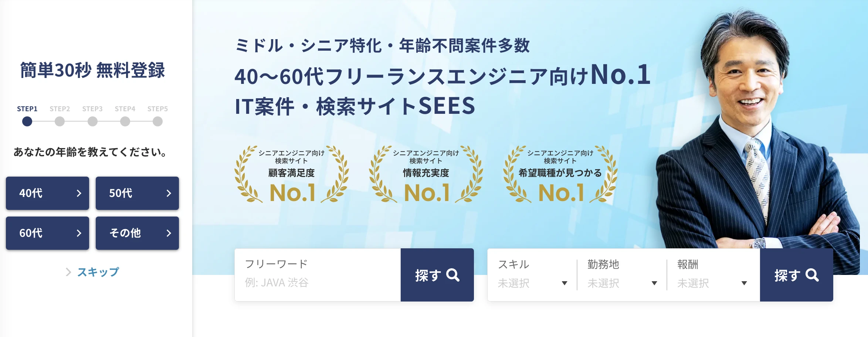Click the 情報充実度 No.1 laurel badge
The width and height of the screenshot is (868, 337).
[x=426, y=174]
